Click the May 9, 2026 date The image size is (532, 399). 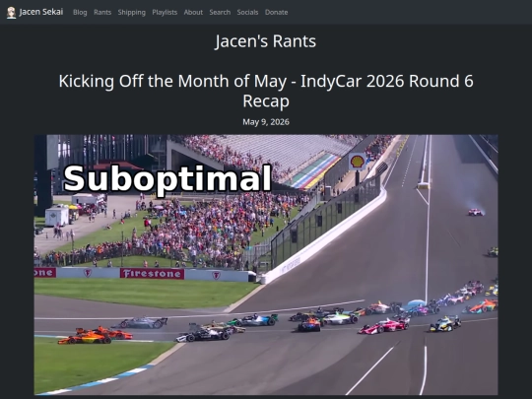[266, 122]
